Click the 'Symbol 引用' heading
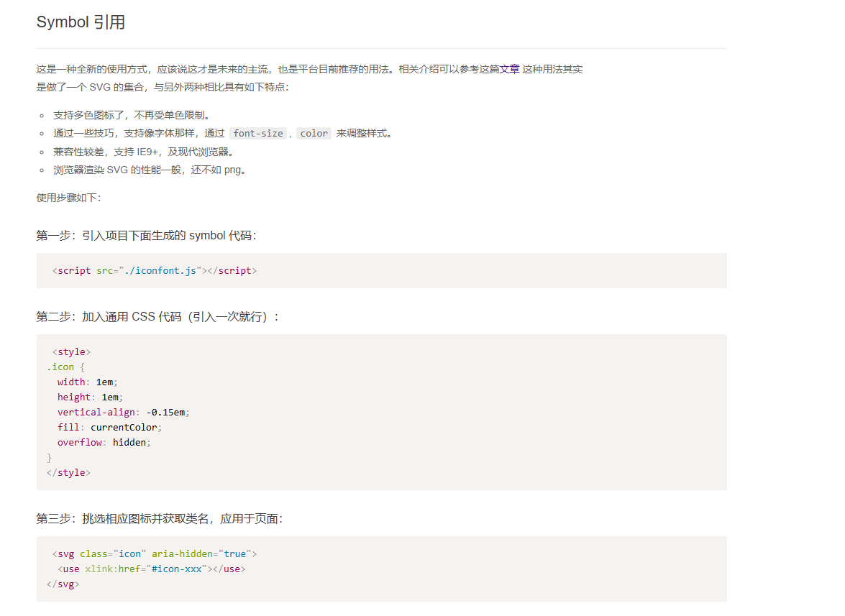This screenshot has height=616, width=845. point(81,22)
